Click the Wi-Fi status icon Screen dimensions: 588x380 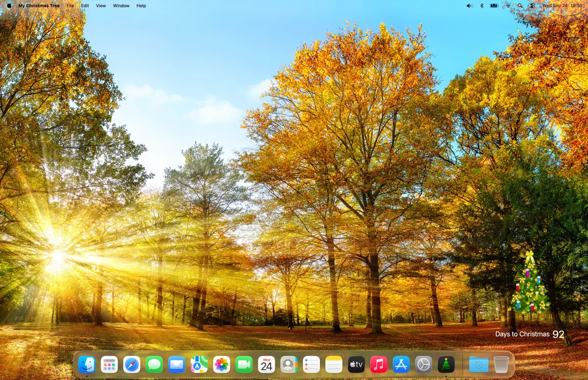click(x=508, y=6)
